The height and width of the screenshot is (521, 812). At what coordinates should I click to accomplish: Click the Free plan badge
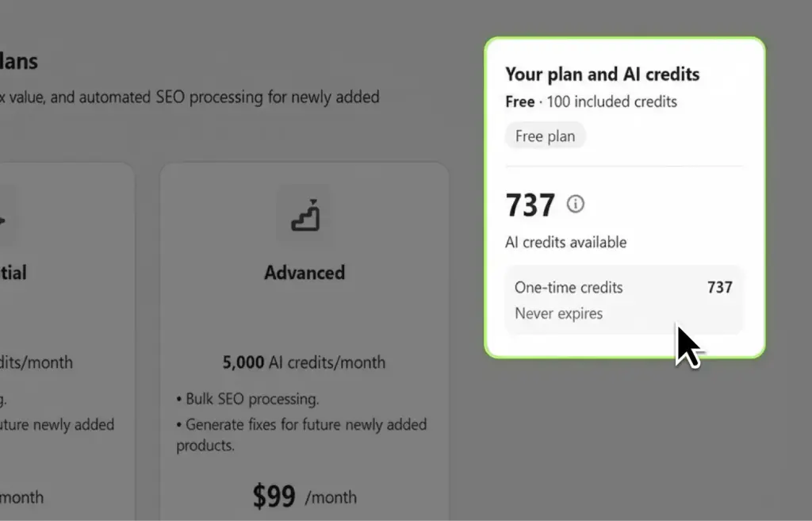[545, 136]
